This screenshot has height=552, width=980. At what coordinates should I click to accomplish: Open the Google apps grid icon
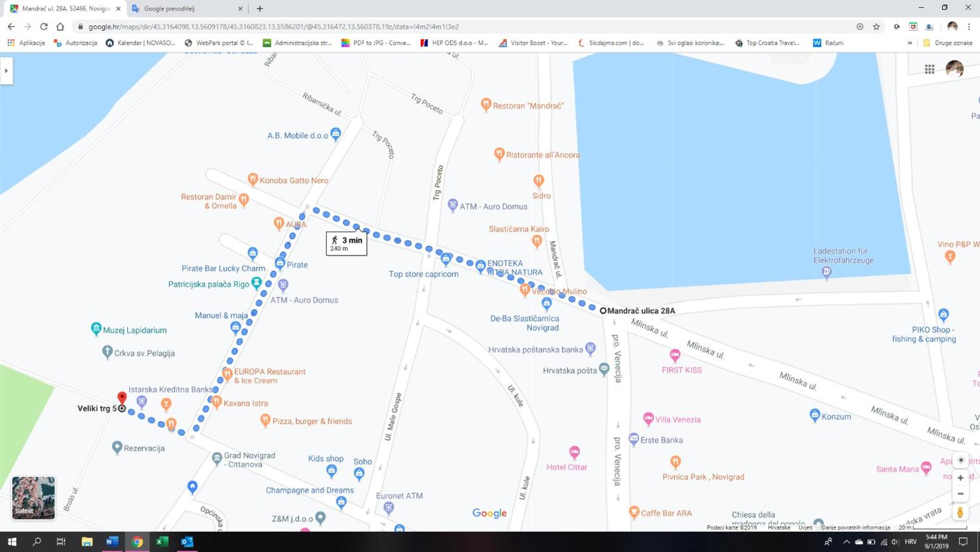pos(929,69)
